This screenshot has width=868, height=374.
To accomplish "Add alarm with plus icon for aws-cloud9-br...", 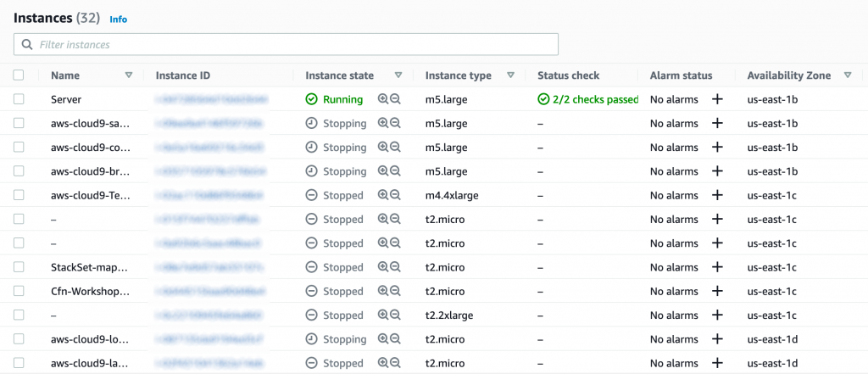I will (x=717, y=171).
